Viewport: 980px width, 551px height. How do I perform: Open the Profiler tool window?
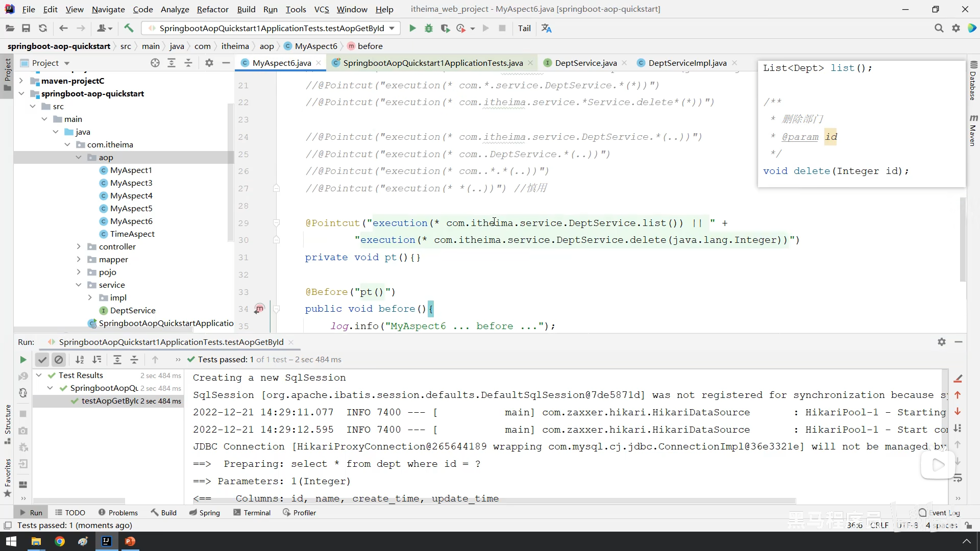(299, 513)
